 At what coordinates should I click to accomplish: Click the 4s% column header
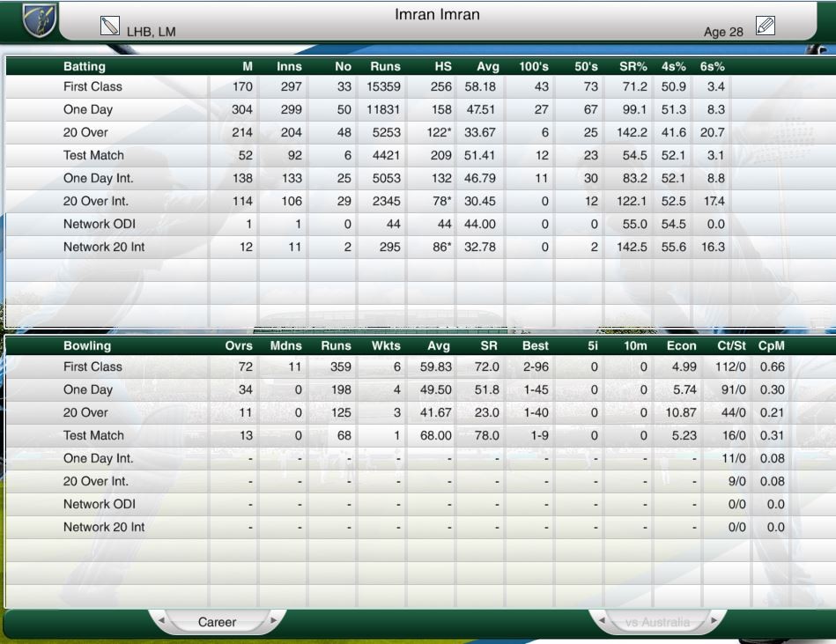pyautogui.click(x=673, y=67)
